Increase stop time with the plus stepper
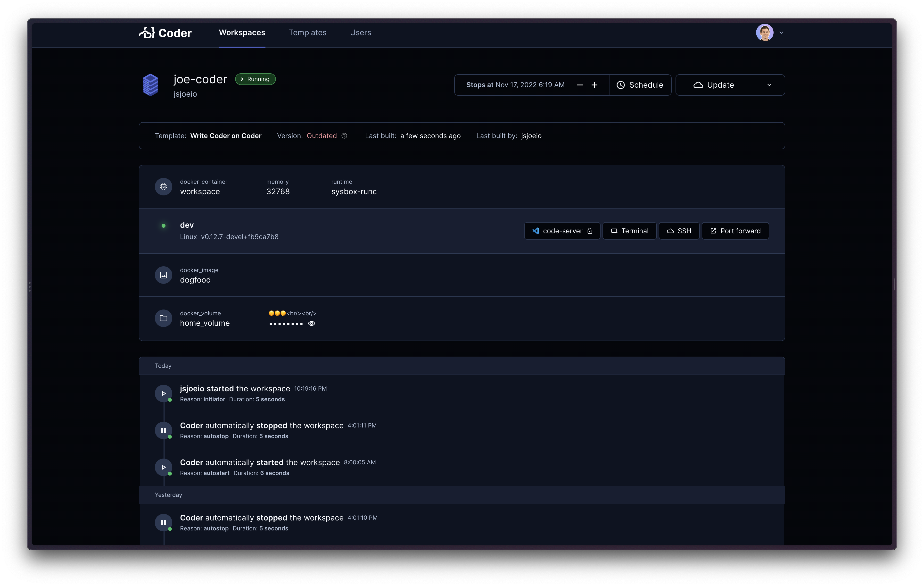The height and width of the screenshot is (586, 924). point(595,85)
